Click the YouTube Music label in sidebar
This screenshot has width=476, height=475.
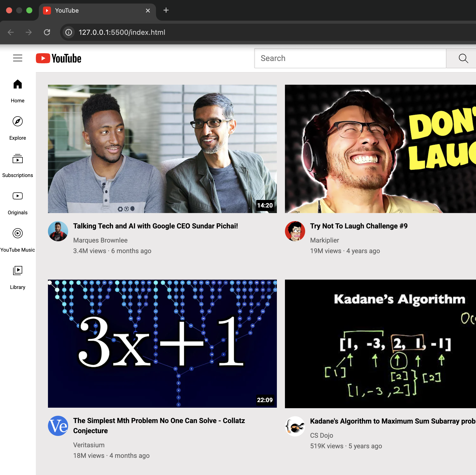[x=18, y=250]
